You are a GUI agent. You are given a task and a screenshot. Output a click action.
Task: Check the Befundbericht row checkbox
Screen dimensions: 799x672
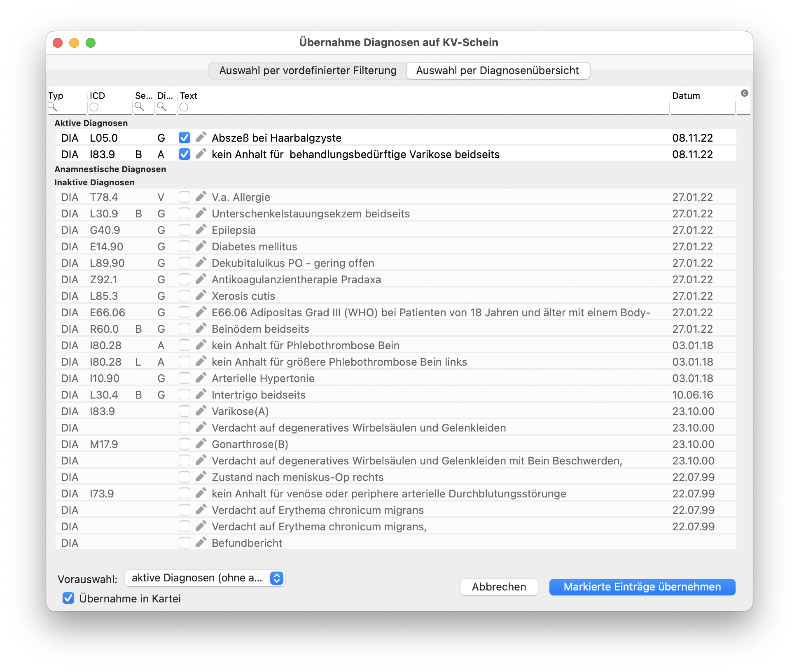point(185,543)
